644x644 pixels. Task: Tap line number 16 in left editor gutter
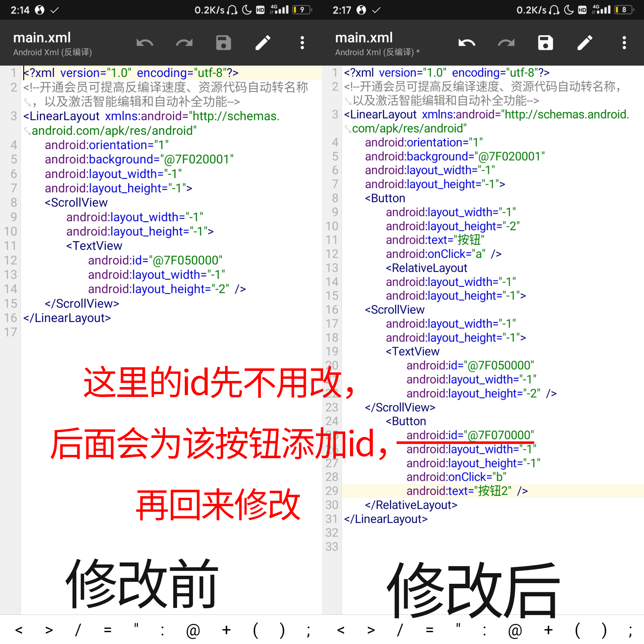(x=10, y=318)
